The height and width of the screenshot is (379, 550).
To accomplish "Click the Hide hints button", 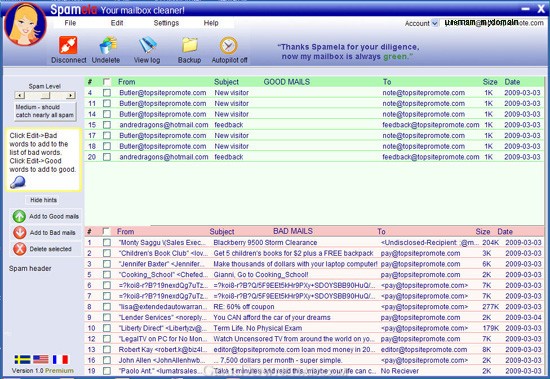I will coord(43,200).
